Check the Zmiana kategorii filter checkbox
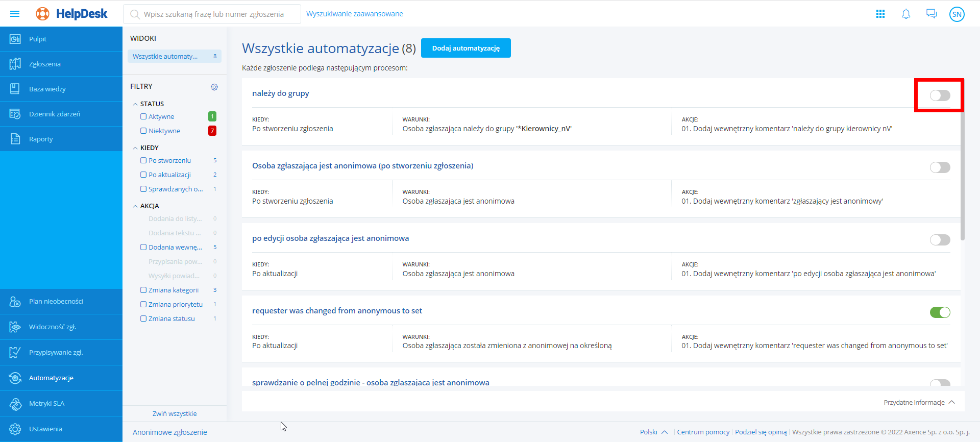This screenshot has height=442, width=980. 143,290
